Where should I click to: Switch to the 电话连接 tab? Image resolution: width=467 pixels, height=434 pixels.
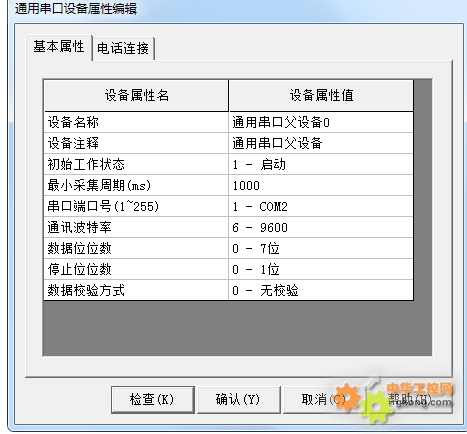tap(123, 49)
